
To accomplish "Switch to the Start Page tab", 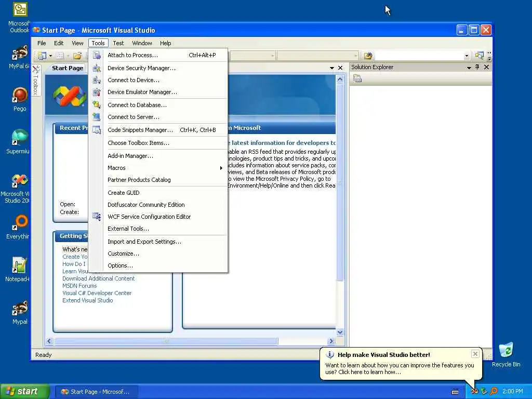I will coord(68,68).
